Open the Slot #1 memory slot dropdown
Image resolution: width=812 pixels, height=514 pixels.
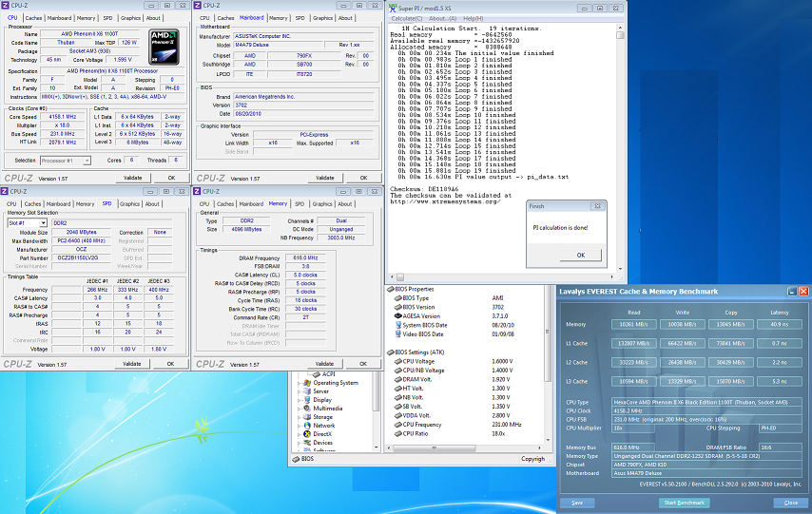[x=43, y=223]
